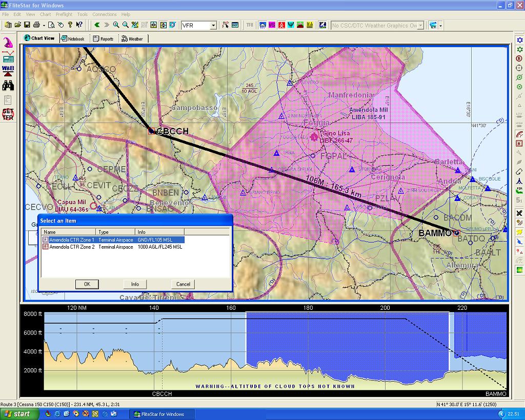Zoom in with the plus magnifier
The height and width of the screenshot is (420, 525).
tap(116, 25)
